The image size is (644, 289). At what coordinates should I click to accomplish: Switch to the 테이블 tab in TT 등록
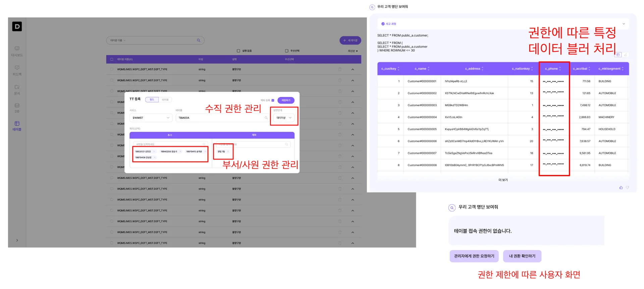[165, 100]
